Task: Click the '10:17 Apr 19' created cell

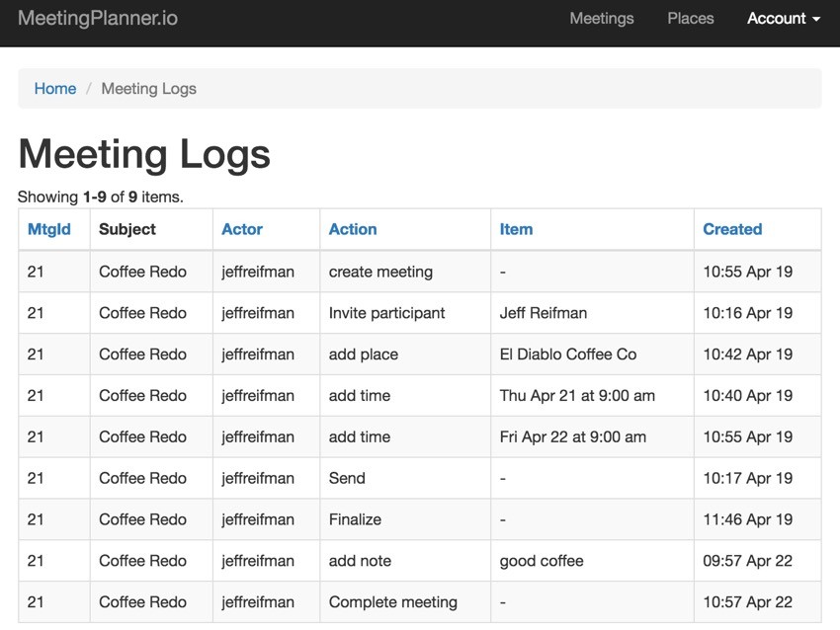Action: 758,478
